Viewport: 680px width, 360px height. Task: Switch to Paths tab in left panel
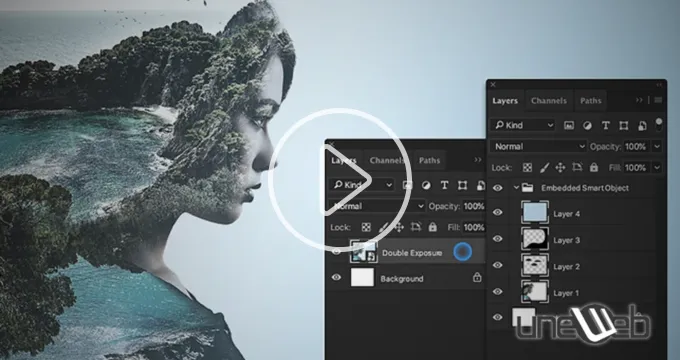point(429,160)
